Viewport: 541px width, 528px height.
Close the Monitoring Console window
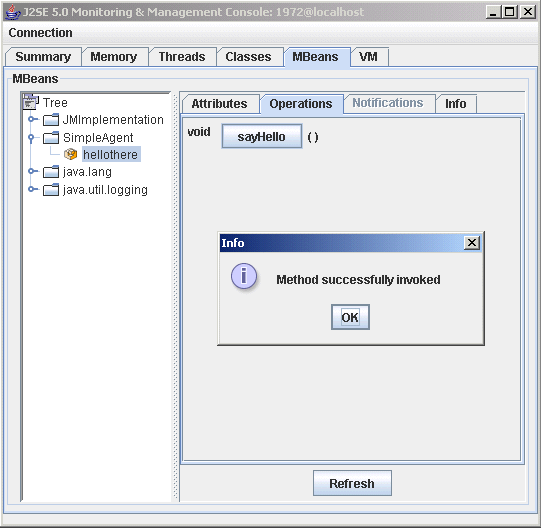(528, 12)
